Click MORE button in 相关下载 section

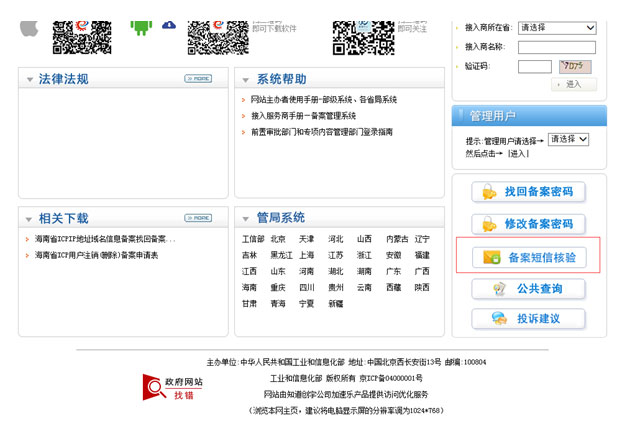[x=198, y=217]
